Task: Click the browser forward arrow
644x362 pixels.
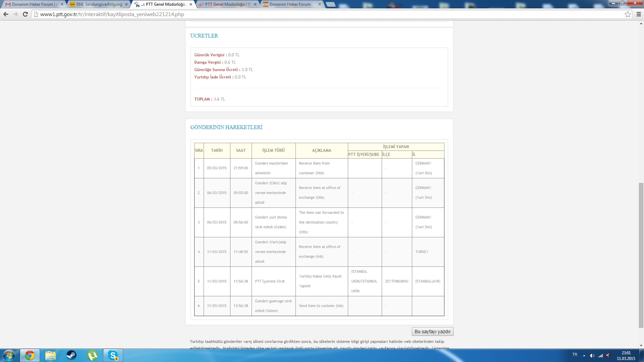Action: [15, 14]
